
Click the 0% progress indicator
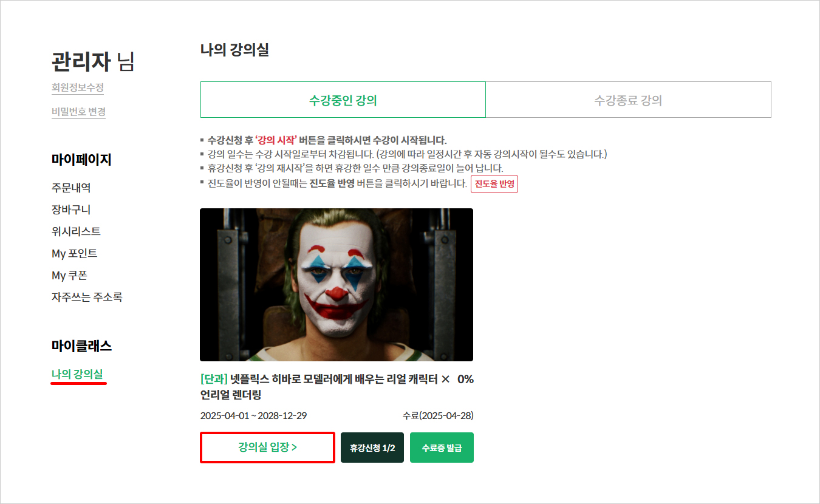click(465, 380)
